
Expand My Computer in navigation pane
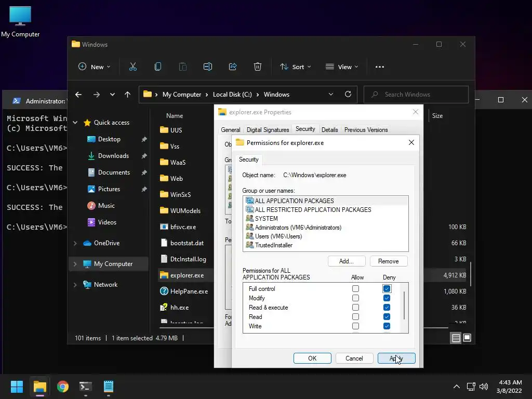tap(75, 264)
